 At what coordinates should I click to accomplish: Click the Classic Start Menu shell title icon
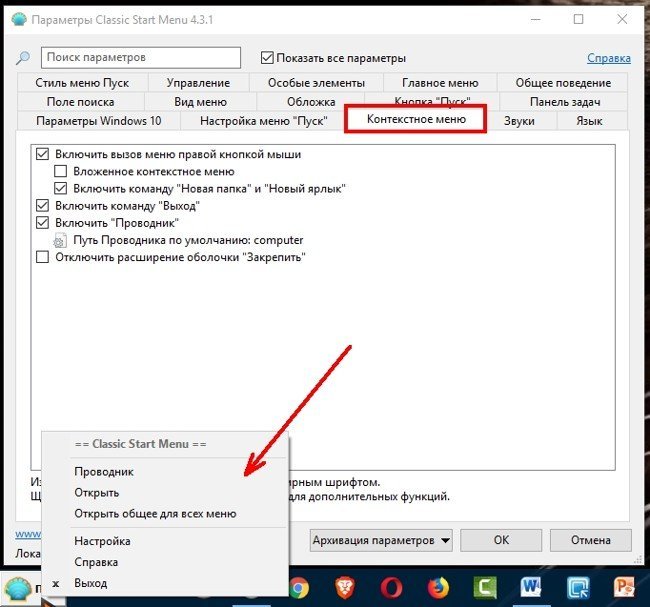pos(19,19)
